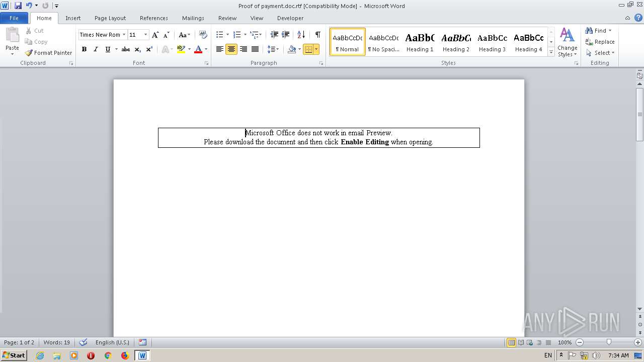Open Google Chrome from the taskbar
Screen dimensions: 644x362
108,355
